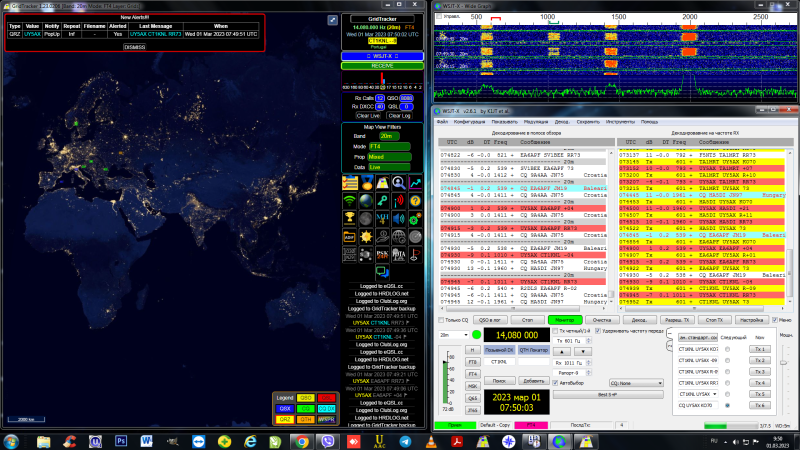Select the teal key icon

click(382, 201)
